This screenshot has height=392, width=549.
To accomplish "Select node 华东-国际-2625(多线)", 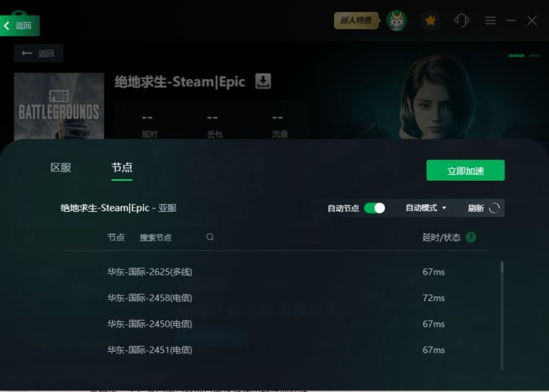I will click(x=274, y=272).
